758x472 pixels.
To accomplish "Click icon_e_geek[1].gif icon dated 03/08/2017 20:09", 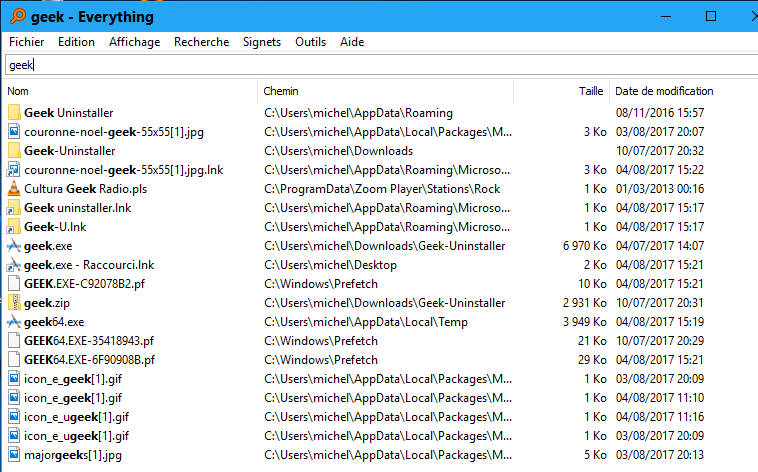I will (14, 379).
